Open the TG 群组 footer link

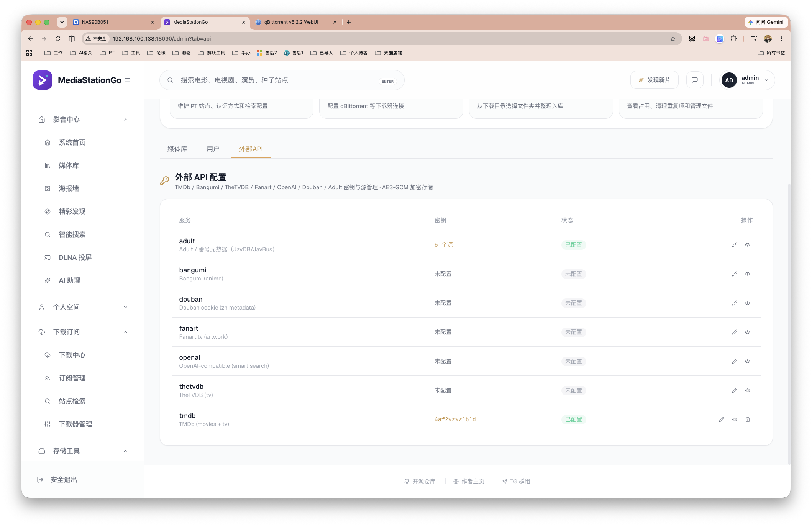click(516, 482)
